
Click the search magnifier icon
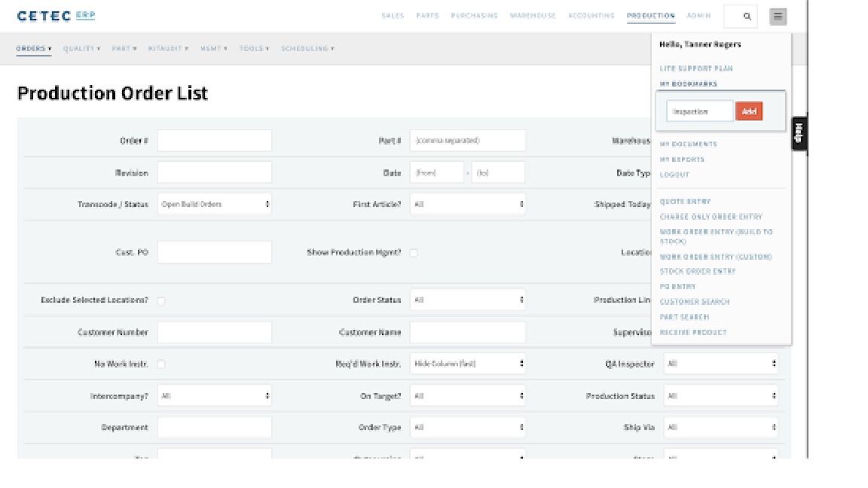tap(747, 16)
